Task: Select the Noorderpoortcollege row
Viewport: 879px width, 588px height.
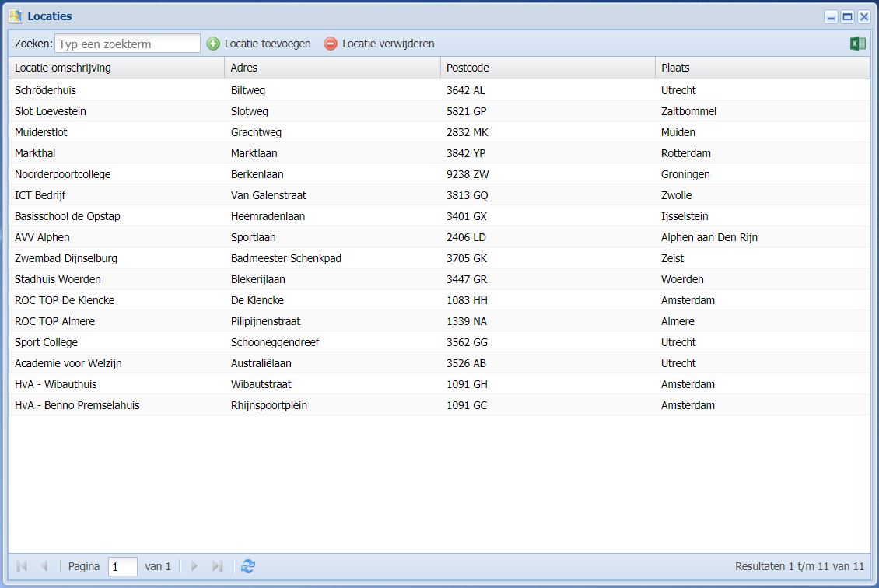Action: coord(439,174)
